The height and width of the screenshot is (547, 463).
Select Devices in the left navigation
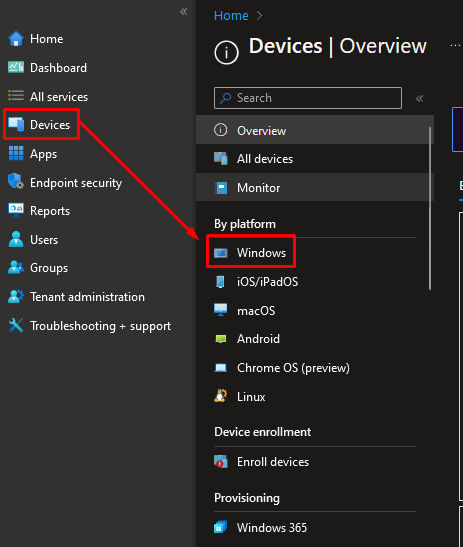click(x=50, y=125)
